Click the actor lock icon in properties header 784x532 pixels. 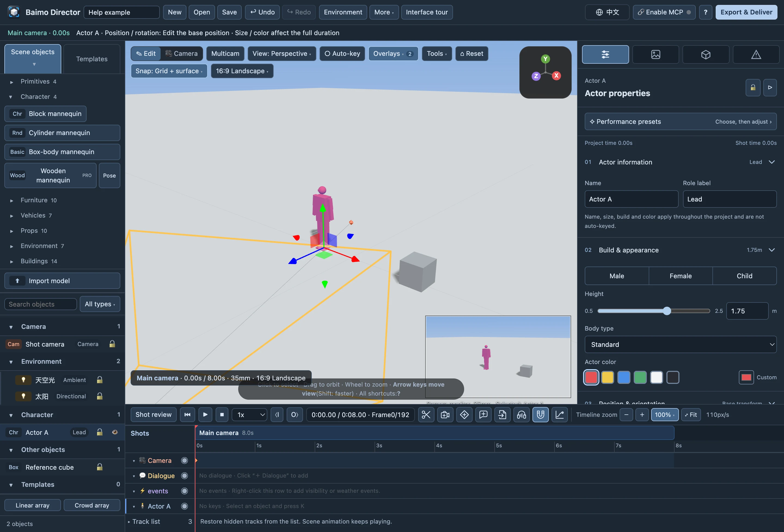click(753, 88)
